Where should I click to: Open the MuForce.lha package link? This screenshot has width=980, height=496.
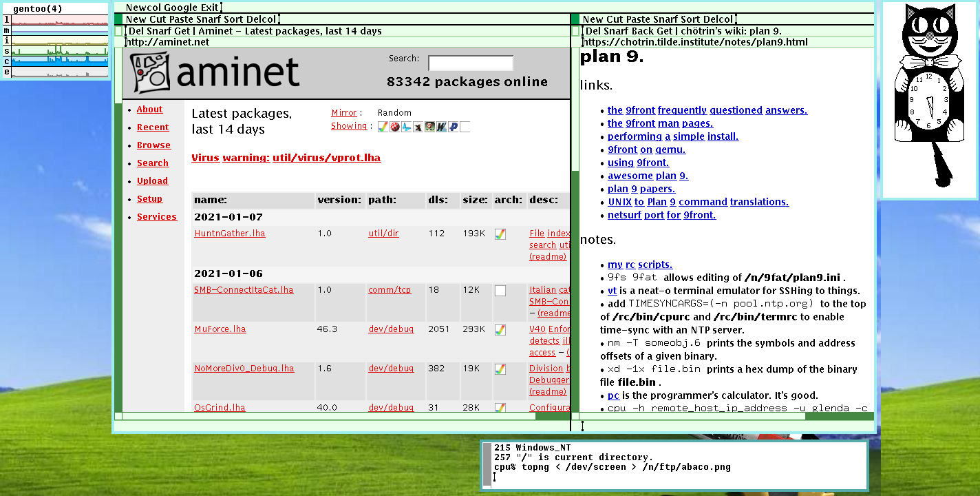pos(220,329)
